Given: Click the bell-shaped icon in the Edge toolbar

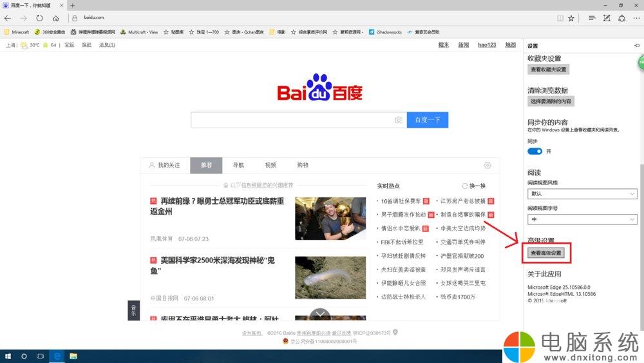Looking at the screenshot, I should point(622,18).
